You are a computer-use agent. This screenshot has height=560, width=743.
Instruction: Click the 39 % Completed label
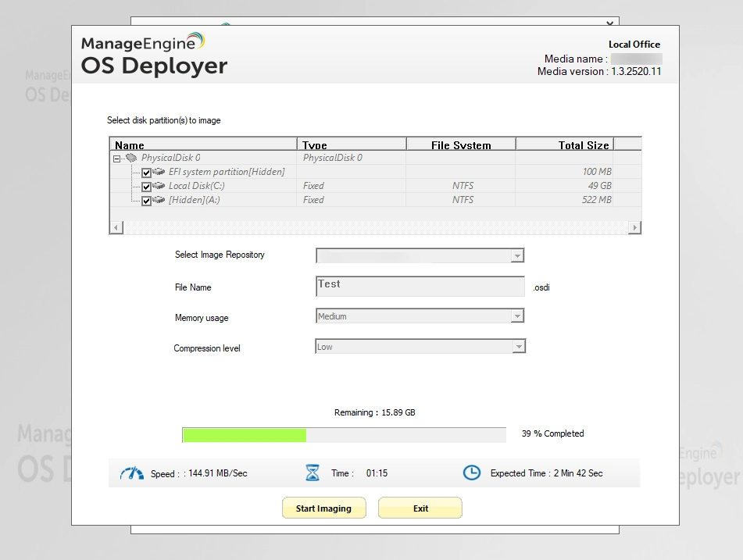click(552, 433)
